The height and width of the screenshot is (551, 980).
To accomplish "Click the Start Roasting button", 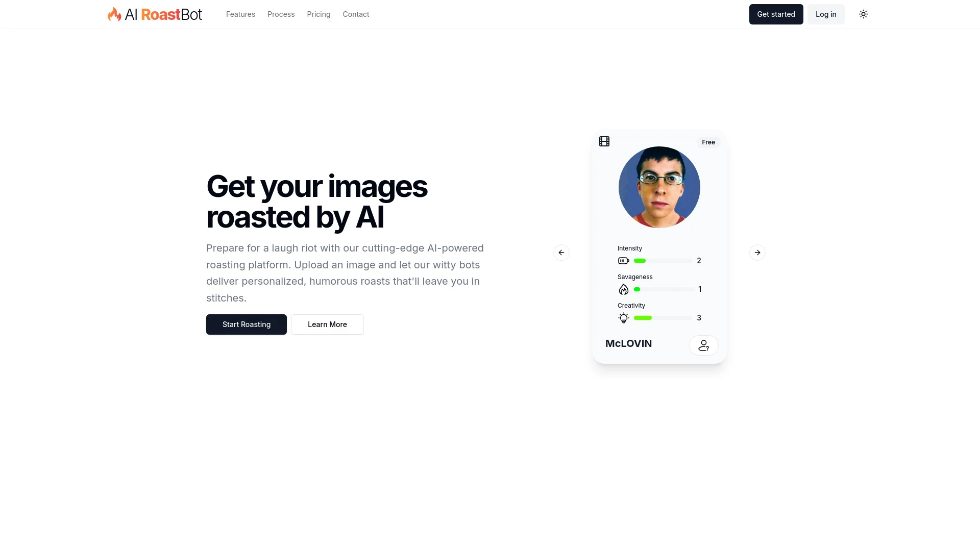I will pyautogui.click(x=247, y=324).
